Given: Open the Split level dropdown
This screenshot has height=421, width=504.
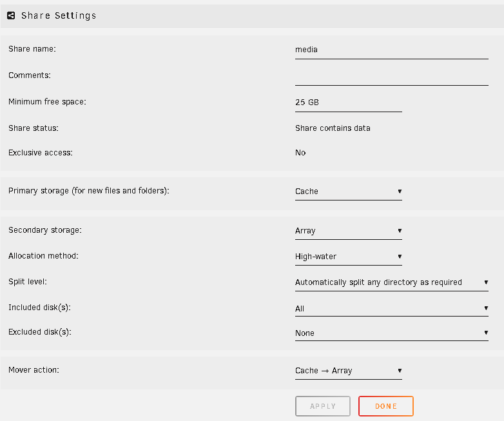Looking at the screenshot, I should click(x=391, y=282).
